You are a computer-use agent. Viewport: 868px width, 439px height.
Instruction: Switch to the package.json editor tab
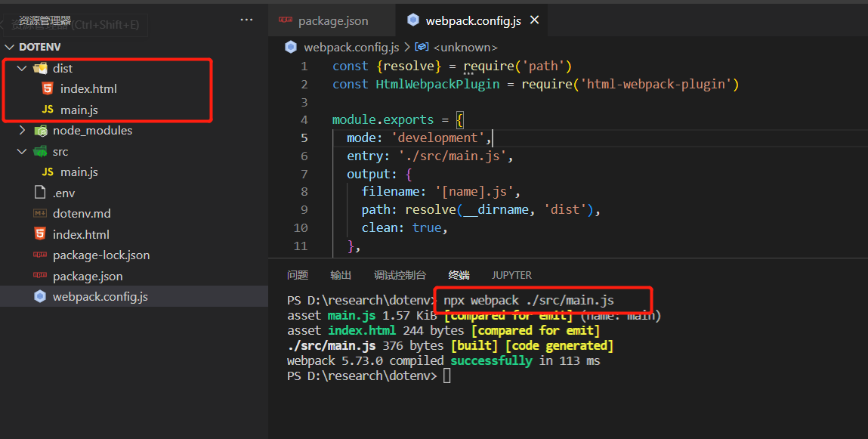(323, 20)
